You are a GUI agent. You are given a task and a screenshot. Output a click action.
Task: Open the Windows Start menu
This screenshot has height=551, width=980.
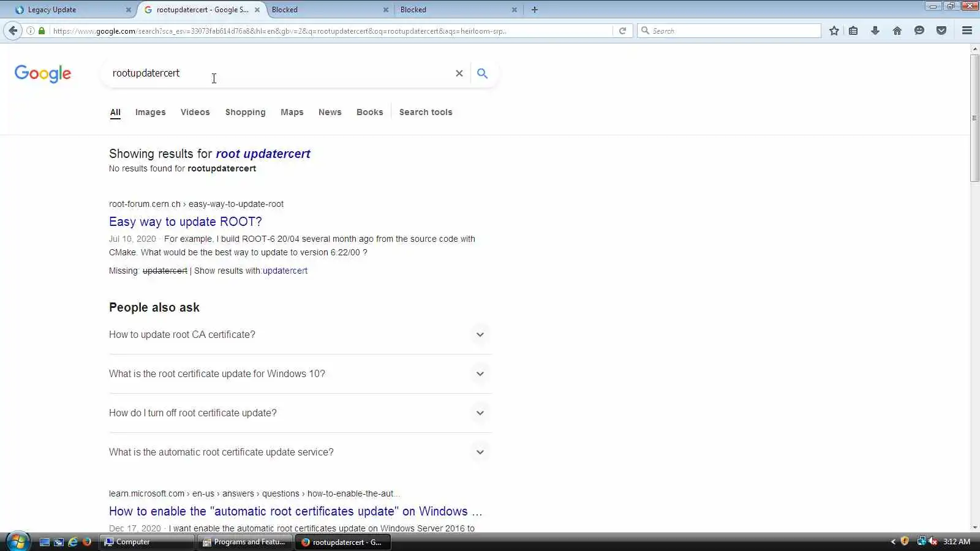[x=18, y=541]
